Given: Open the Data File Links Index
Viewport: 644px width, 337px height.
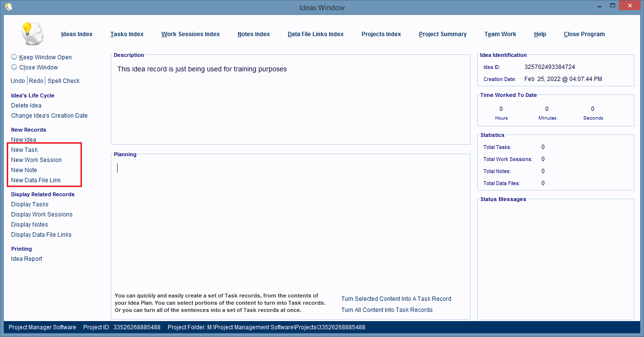Looking at the screenshot, I should point(316,34).
